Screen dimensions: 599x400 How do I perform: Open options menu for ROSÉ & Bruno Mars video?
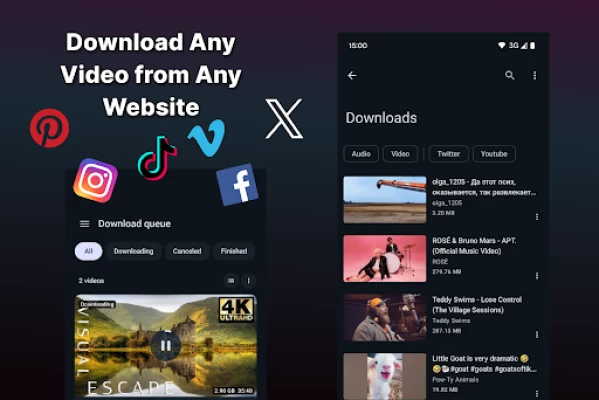click(537, 276)
